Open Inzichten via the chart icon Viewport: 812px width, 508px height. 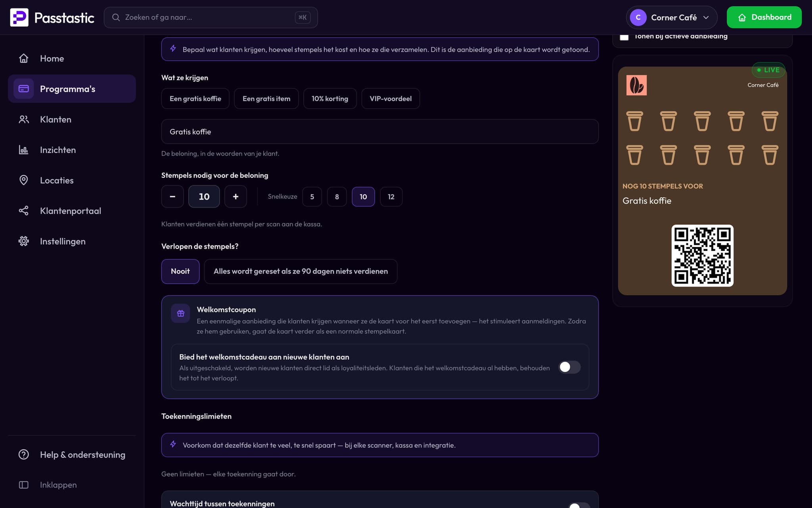click(x=24, y=150)
